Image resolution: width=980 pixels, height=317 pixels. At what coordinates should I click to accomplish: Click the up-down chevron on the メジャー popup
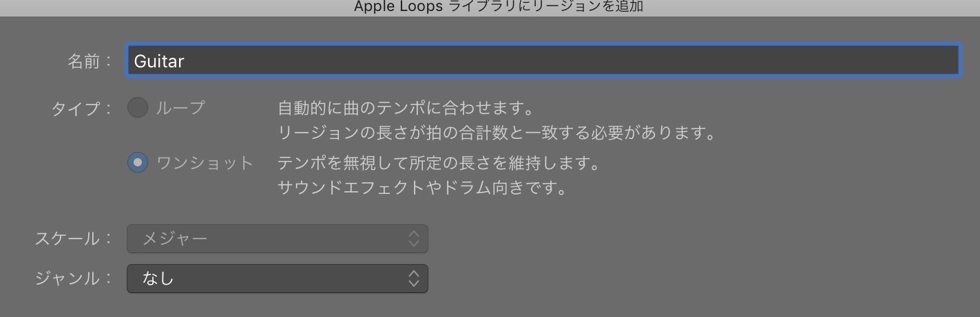point(413,239)
